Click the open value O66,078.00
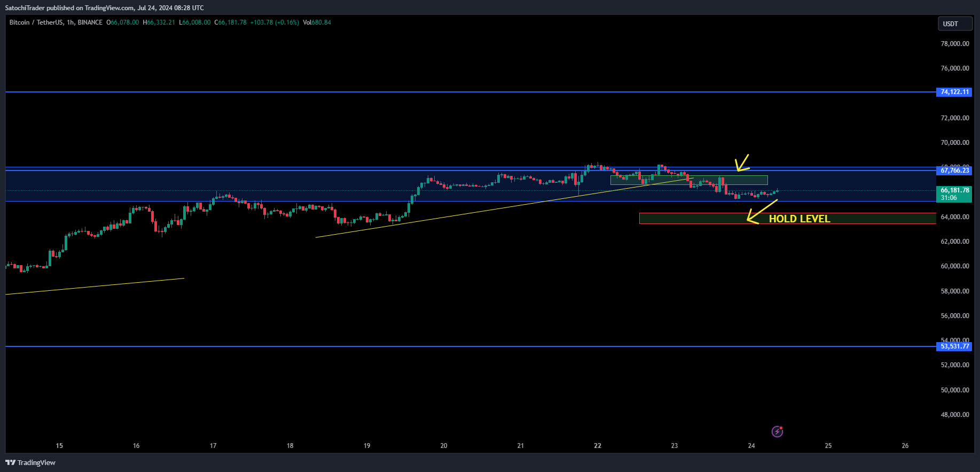 pyautogui.click(x=123, y=22)
